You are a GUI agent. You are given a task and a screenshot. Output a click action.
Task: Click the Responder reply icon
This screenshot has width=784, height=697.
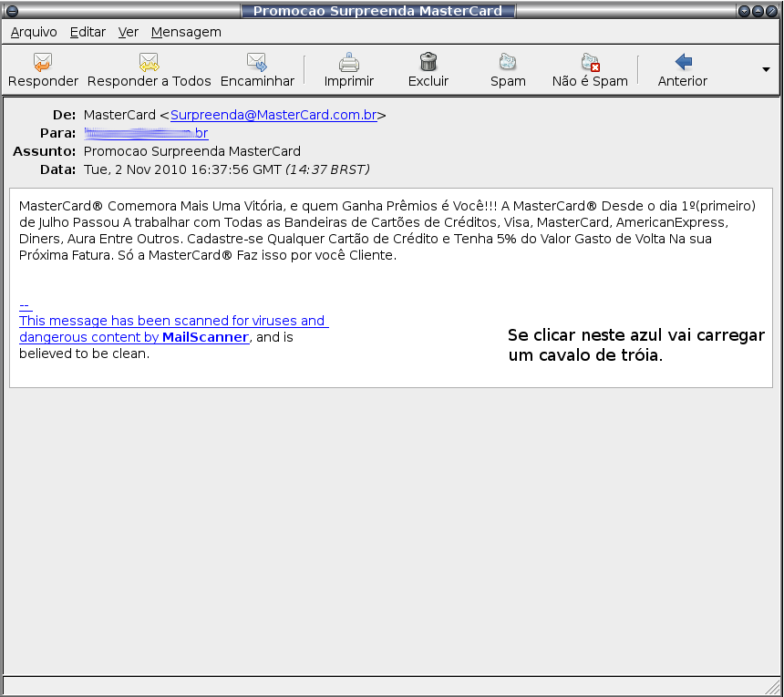pos(43,62)
